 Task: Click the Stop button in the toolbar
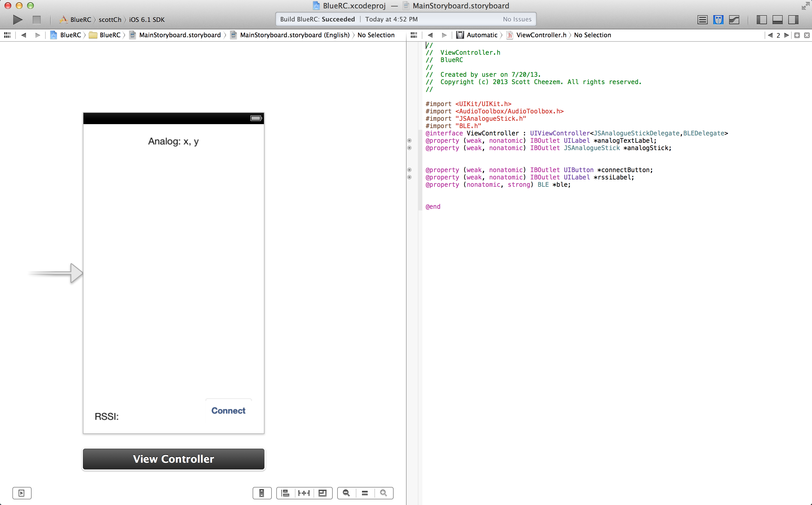pyautogui.click(x=37, y=19)
